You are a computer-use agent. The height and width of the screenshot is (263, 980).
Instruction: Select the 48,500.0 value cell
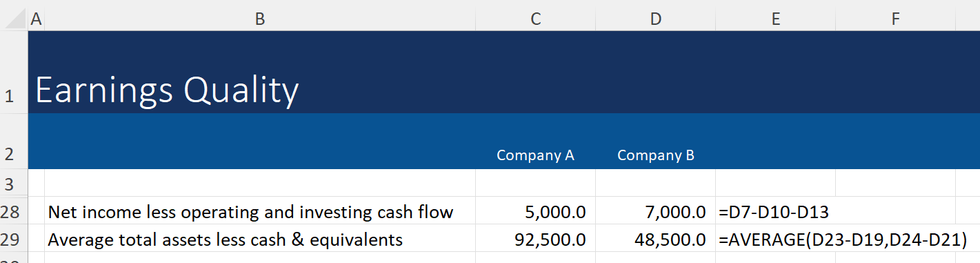click(655, 238)
